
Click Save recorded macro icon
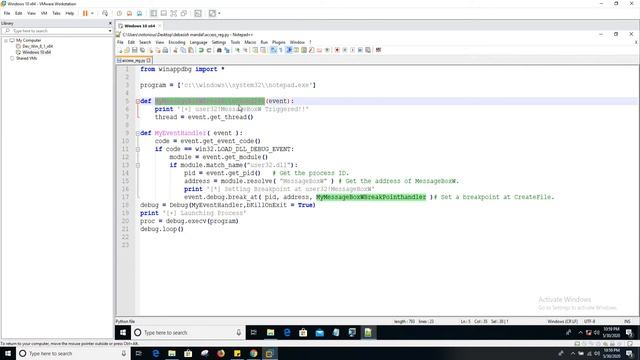click(x=368, y=50)
